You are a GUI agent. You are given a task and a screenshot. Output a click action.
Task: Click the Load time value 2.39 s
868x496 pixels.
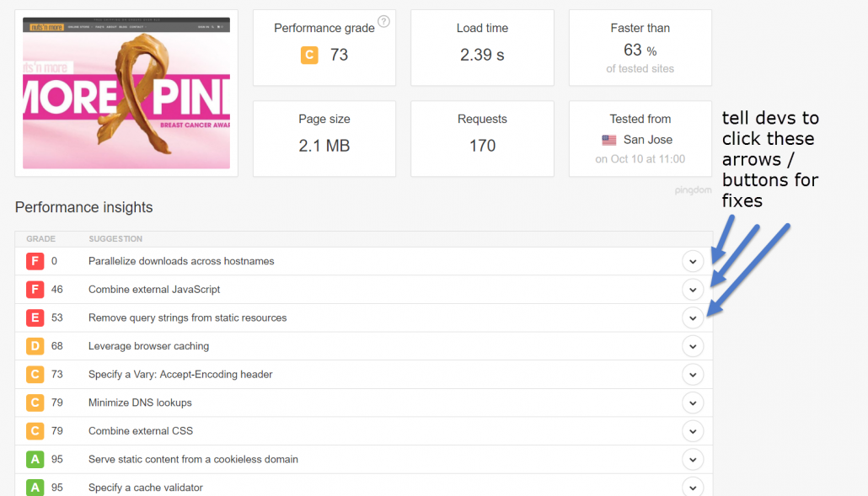(x=482, y=55)
